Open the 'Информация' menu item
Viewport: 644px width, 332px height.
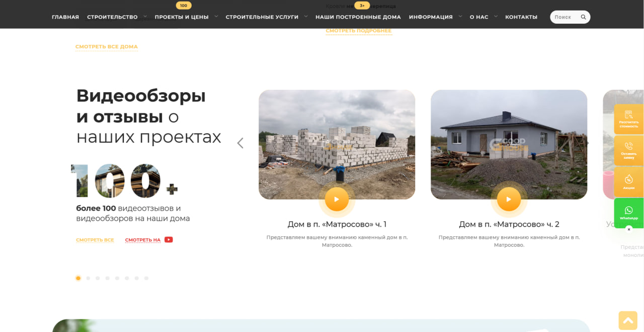pyautogui.click(x=431, y=17)
